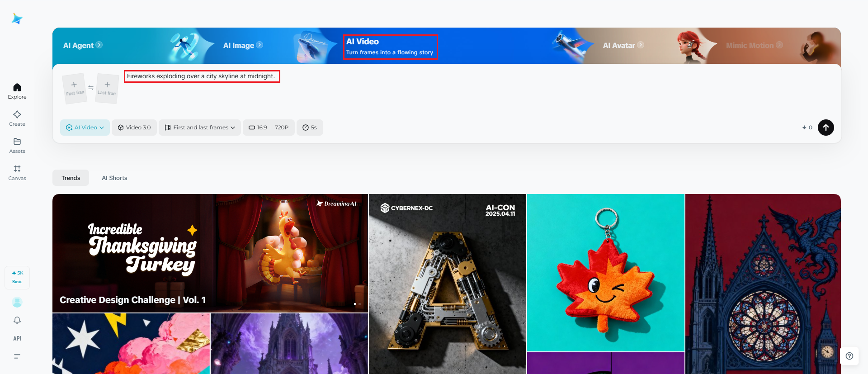
Task: Click the Dreamina logo icon
Action: (17, 19)
